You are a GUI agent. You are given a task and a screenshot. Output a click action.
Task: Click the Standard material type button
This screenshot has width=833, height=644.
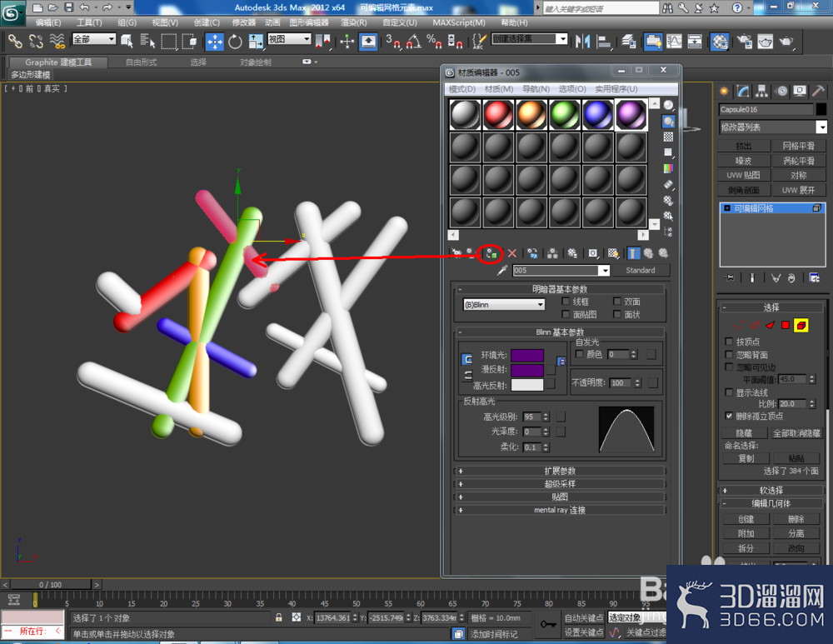point(640,271)
